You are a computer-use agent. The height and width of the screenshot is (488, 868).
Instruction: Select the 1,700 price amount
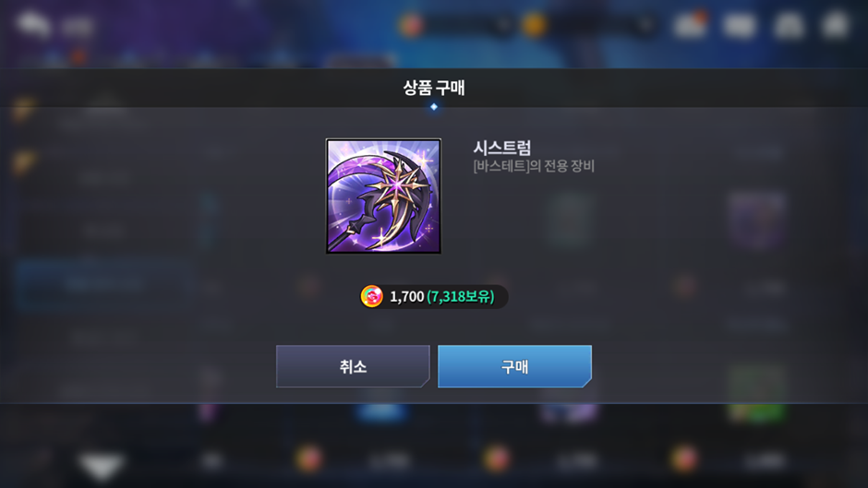click(x=407, y=296)
